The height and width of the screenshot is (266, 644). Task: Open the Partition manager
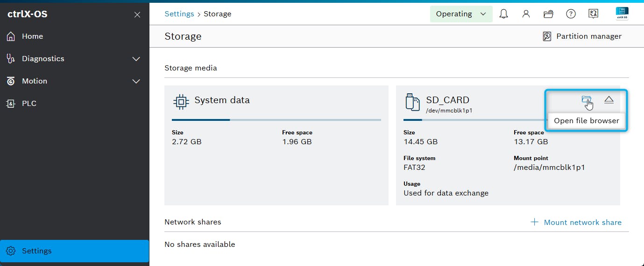click(x=582, y=36)
